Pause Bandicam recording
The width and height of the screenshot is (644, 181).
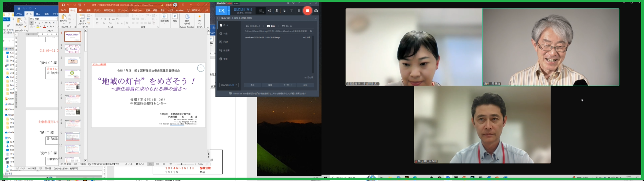click(299, 10)
